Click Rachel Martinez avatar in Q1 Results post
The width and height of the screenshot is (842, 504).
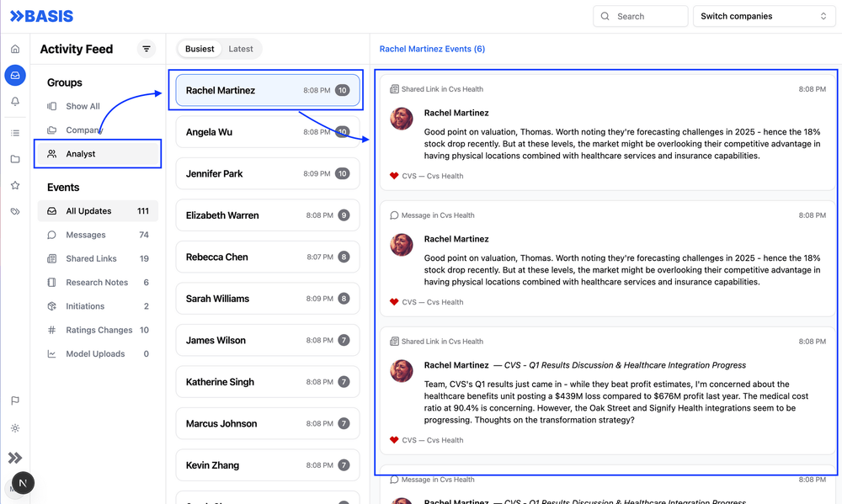(401, 371)
